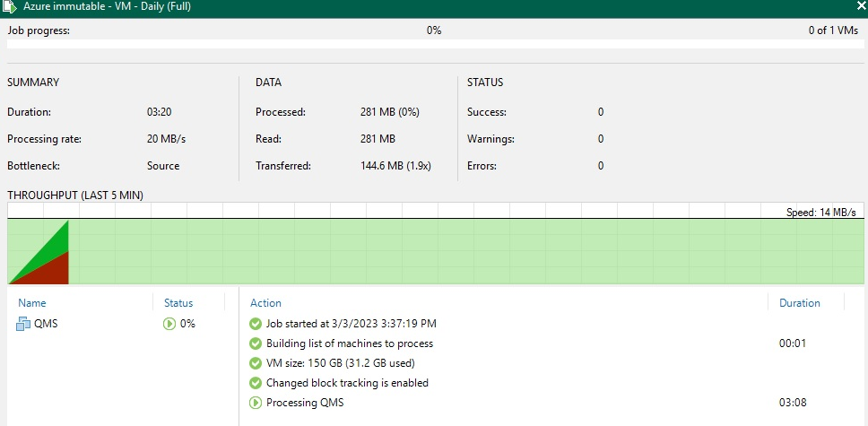This screenshot has height=426, width=868.
Task: Select 'Job started at 3/3/2023 3:37:19 PM' entry
Action: tap(351, 324)
